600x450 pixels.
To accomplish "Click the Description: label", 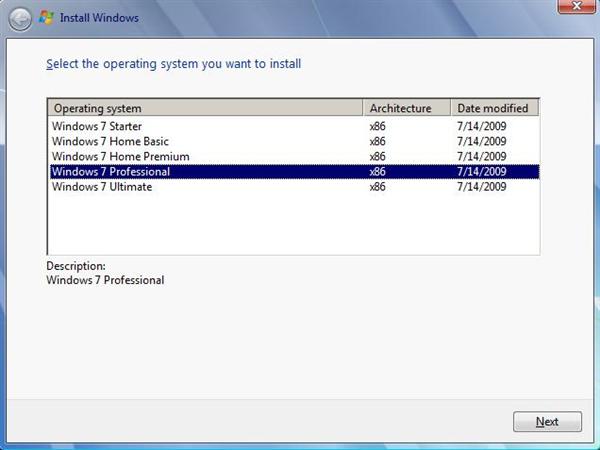I will pos(76,266).
